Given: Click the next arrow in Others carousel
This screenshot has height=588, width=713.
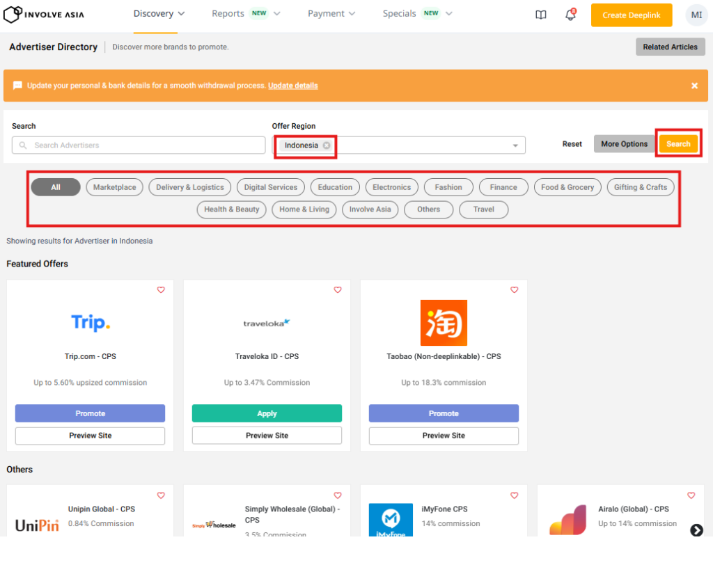Looking at the screenshot, I should 696,530.
